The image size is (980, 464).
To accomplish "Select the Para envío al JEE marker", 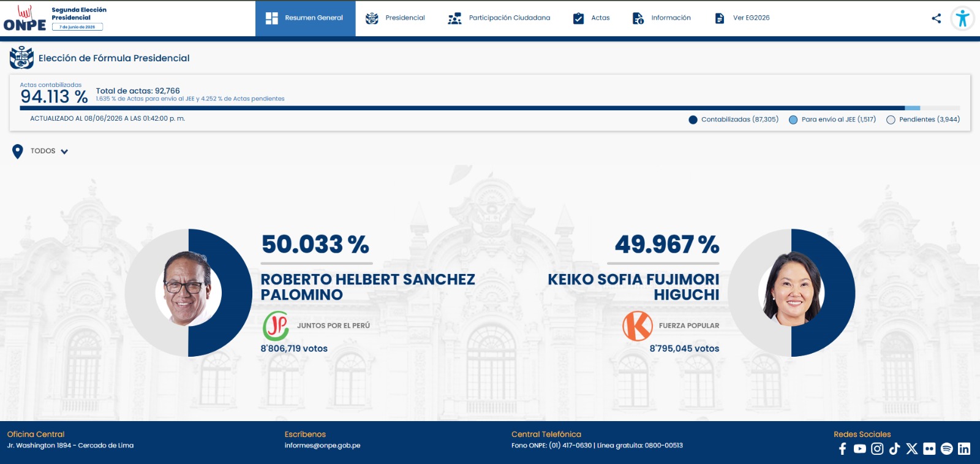I will 793,120.
